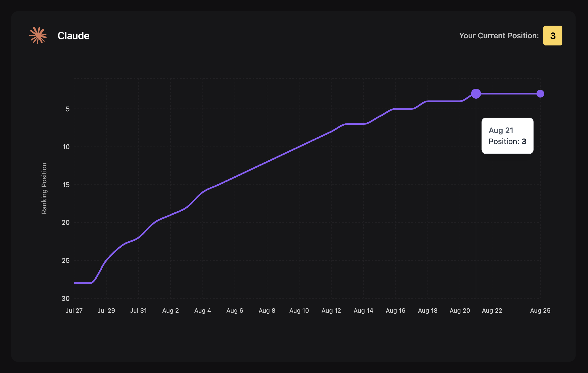Screen dimensions: 588x373
Task: Click the Aug 4 x-axis label
Action: [203, 310]
